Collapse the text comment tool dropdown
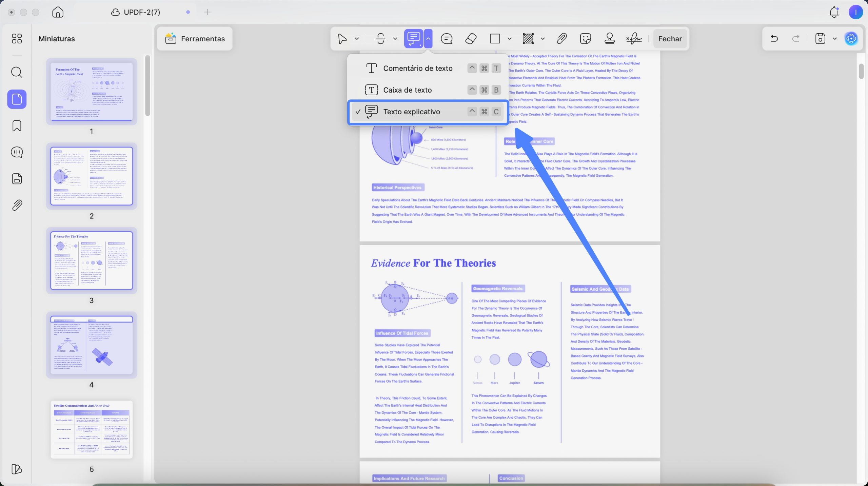Viewport: 868px width, 486px height. click(428, 39)
